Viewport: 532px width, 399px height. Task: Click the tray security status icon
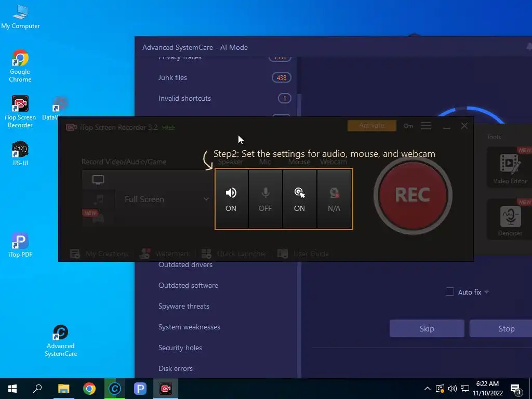(440, 389)
